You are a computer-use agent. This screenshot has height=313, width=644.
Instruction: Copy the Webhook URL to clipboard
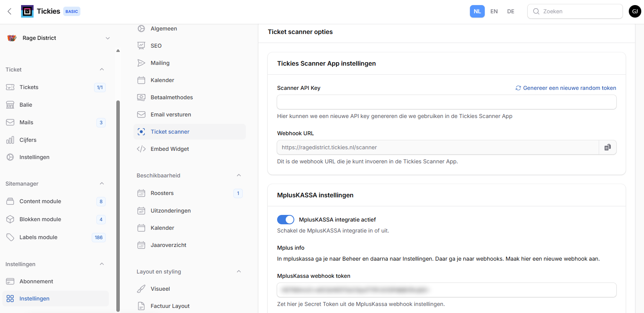608,147
